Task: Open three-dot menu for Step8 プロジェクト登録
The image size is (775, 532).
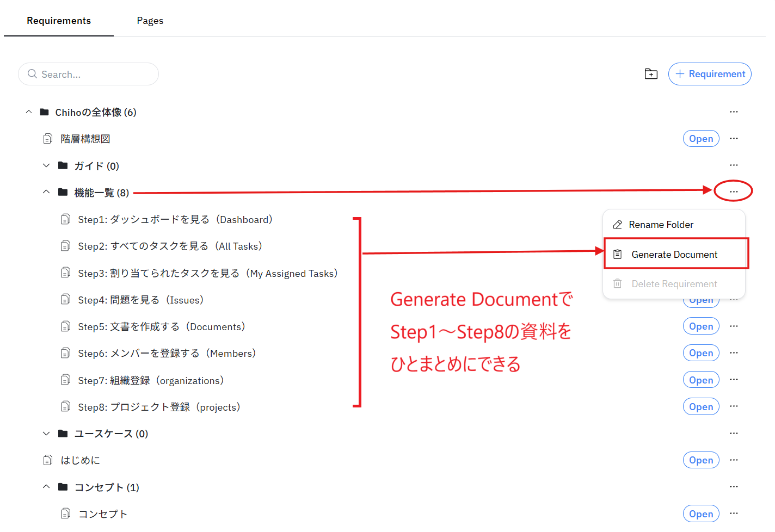Action: tap(734, 406)
